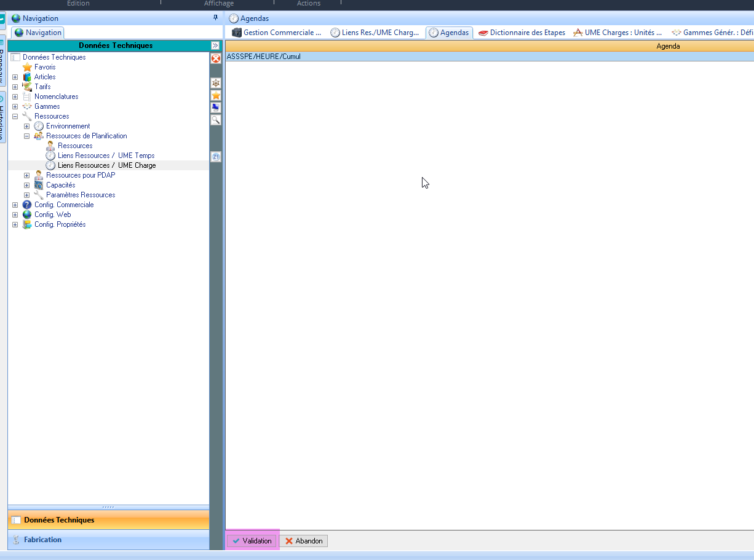Open the UME Charges tab
Image resolution: width=754 pixels, height=560 pixels.
coord(617,33)
